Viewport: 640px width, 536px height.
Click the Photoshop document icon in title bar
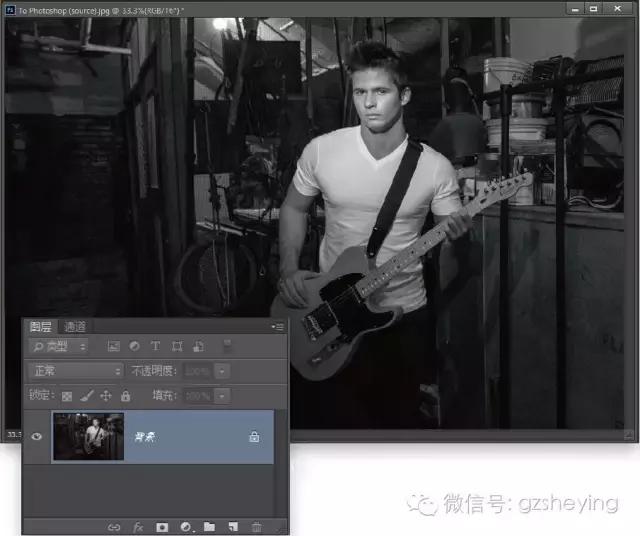10,10
